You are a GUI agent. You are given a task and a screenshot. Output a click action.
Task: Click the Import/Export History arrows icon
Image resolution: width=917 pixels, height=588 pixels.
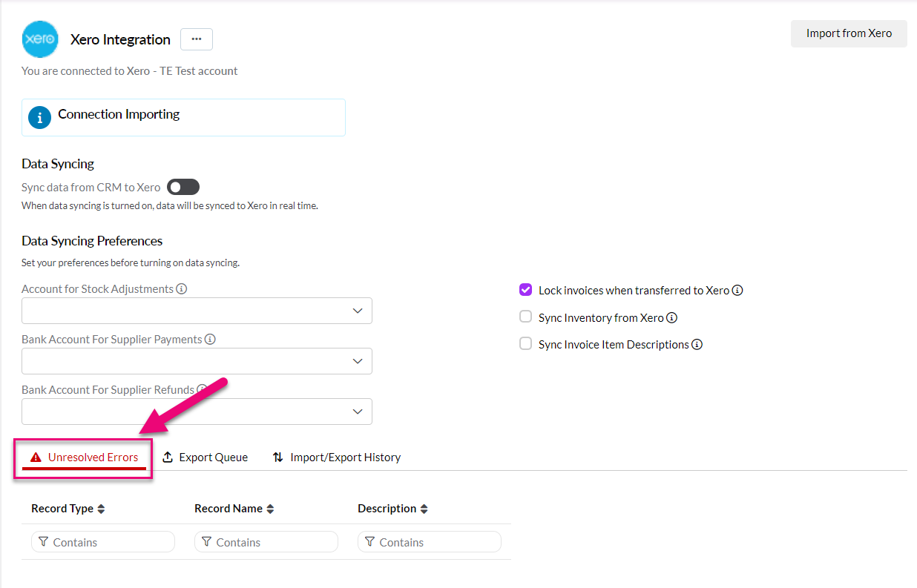278,457
